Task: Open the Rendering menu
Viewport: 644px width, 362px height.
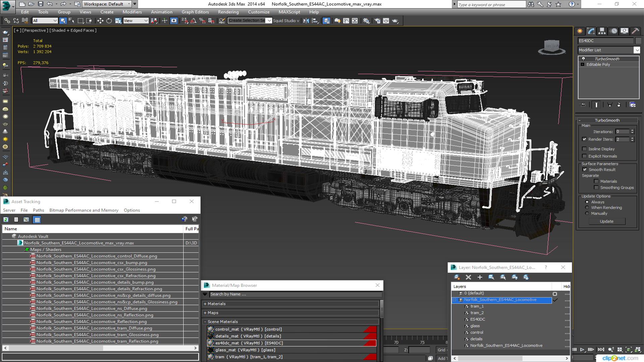Action: click(x=228, y=12)
